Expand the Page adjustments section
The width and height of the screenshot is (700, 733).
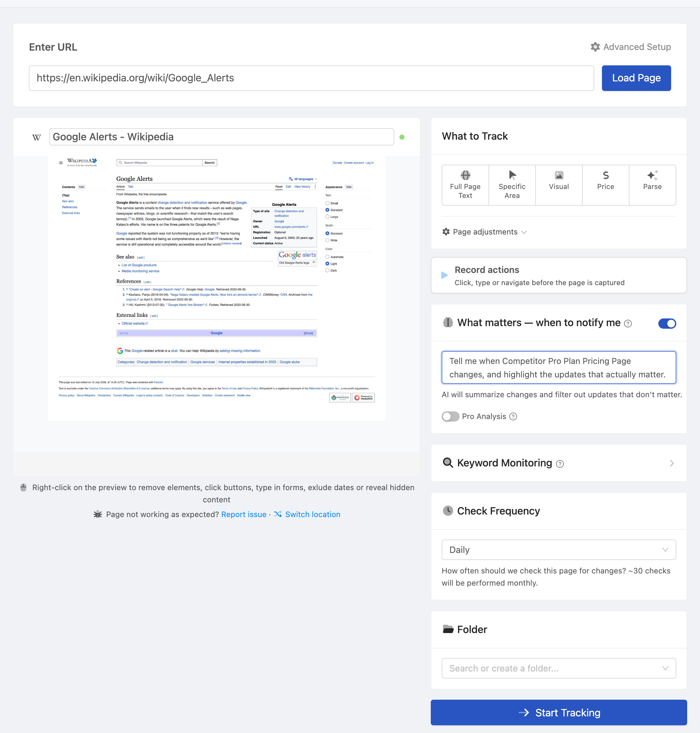(484, 232)
